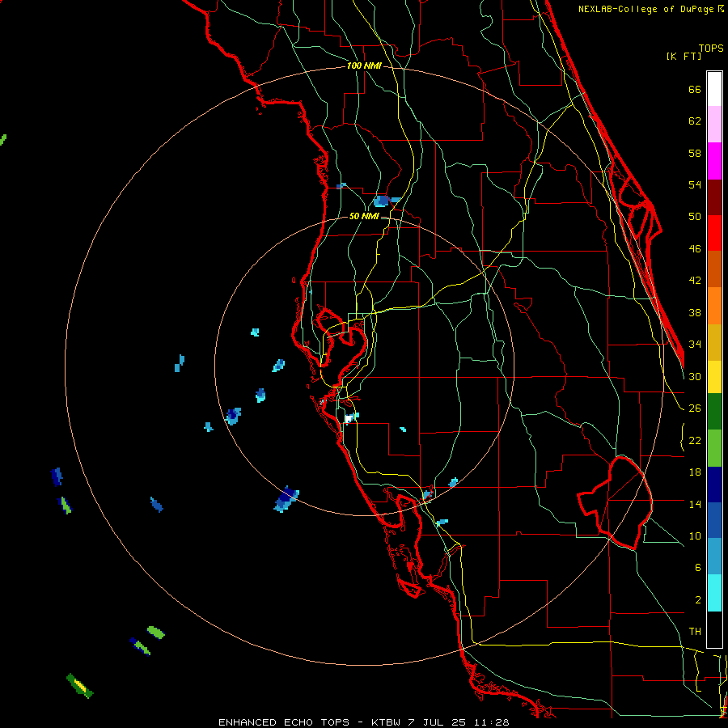The height and width of the screenshot is (728, 728).
Task: Pick the navy swatch above 18
Action: coord(714,485)
